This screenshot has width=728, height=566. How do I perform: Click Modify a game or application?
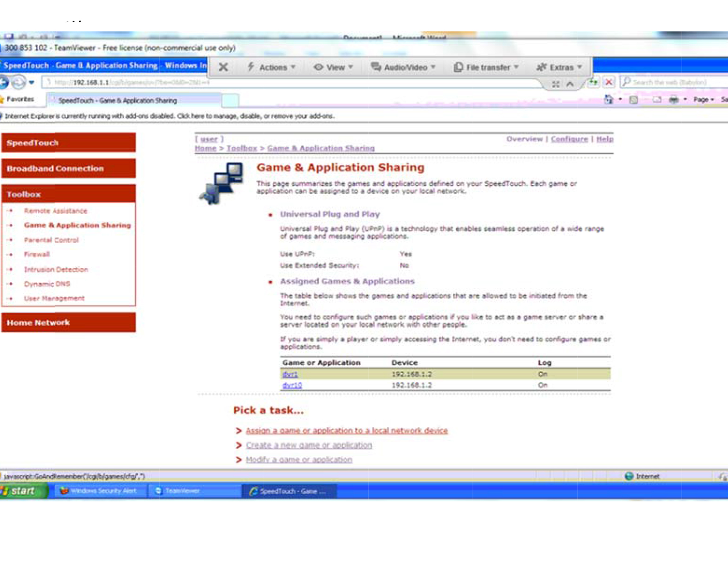299,460
